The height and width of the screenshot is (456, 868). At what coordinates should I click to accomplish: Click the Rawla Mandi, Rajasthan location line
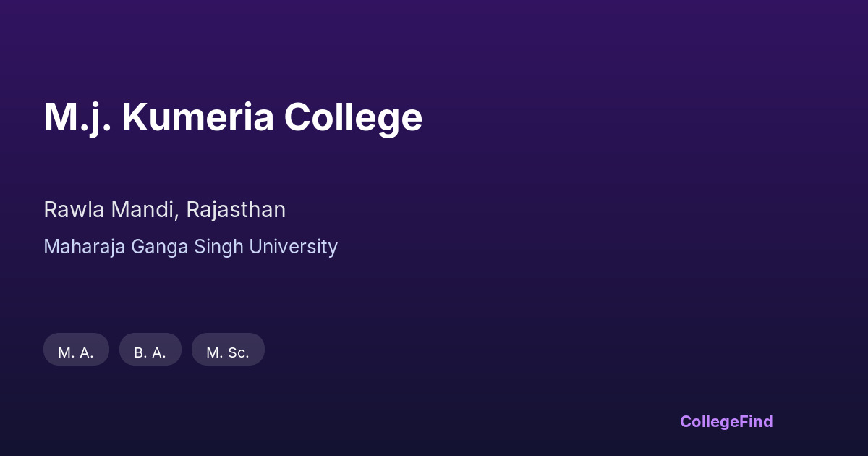[164, 210]
